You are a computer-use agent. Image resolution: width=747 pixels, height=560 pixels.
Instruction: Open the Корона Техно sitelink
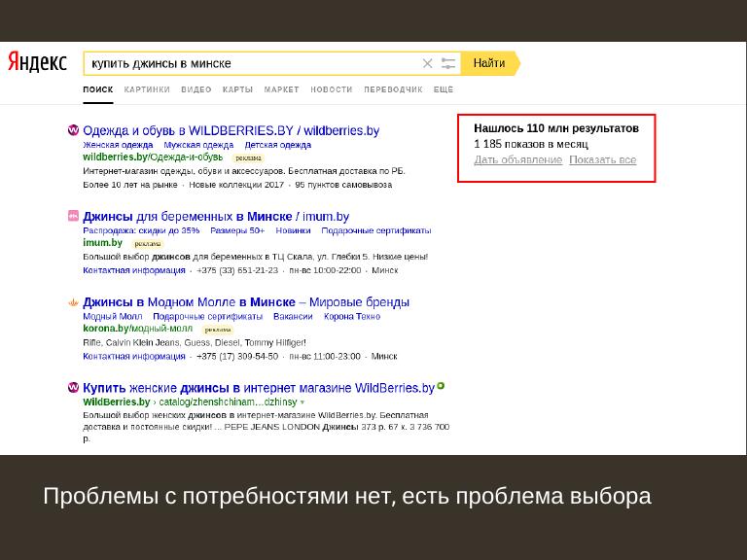click(x=352, y=316)
